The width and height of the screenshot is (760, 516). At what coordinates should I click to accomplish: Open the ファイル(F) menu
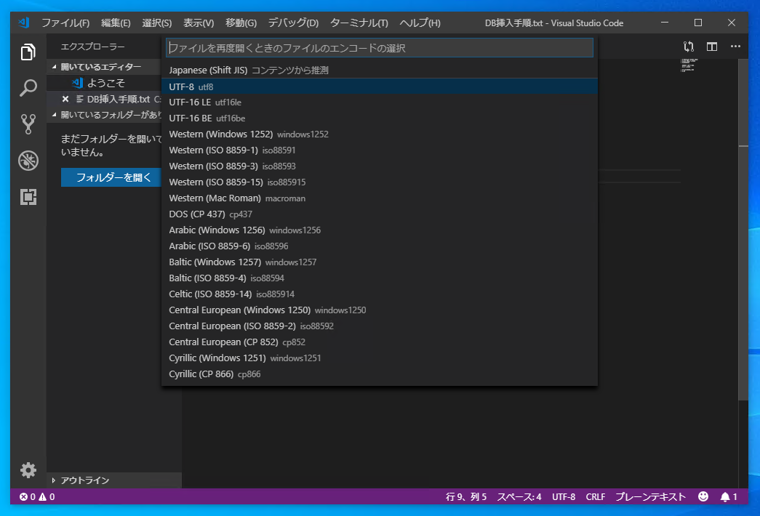tap(65, 23)
